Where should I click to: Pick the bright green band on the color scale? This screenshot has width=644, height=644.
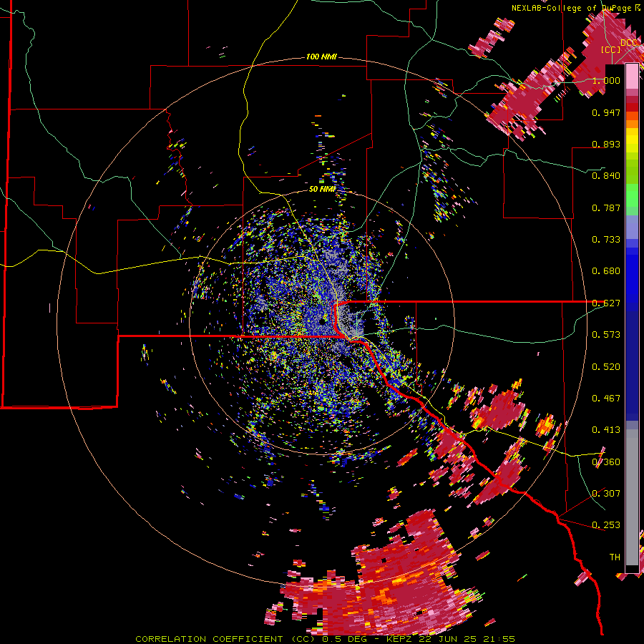(x=632, y=196)
